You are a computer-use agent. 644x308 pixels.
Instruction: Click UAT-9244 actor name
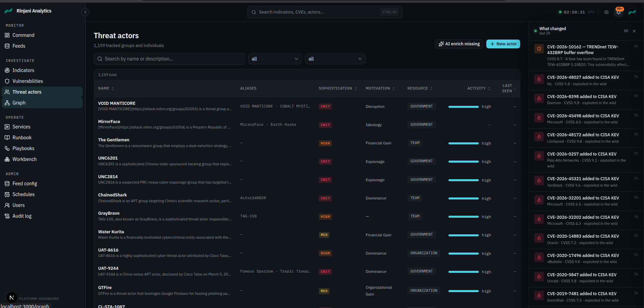coord(108,268)
